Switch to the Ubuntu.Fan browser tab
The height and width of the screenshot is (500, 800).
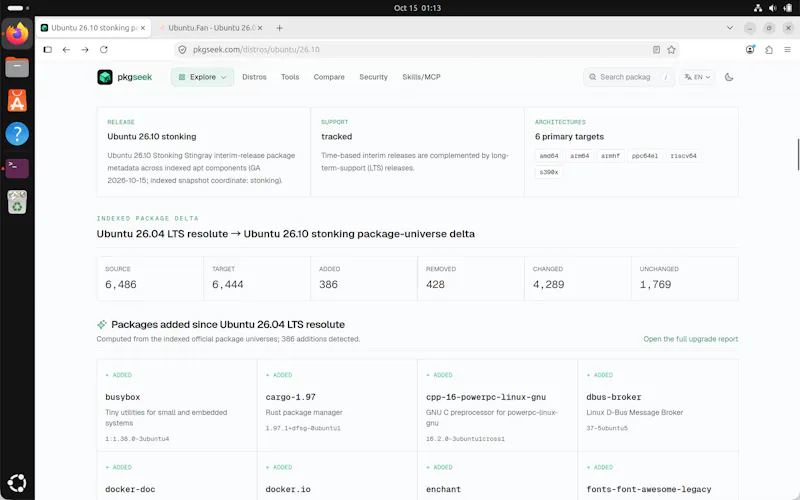212,28
